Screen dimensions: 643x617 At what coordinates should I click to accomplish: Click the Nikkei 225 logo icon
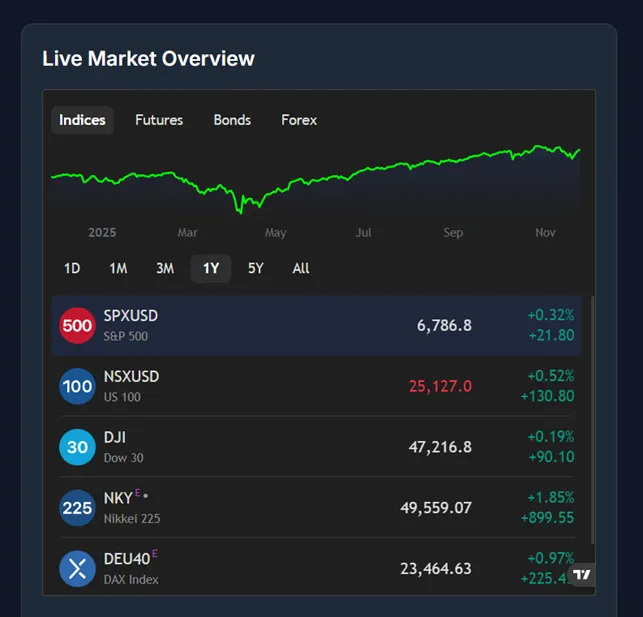point(77,508)
